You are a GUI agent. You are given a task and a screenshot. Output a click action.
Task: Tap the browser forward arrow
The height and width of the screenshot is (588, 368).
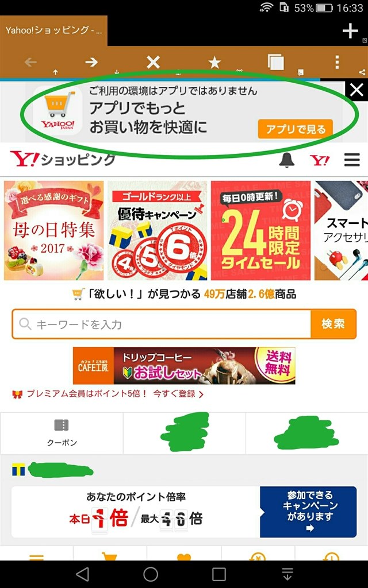(91, 62)
